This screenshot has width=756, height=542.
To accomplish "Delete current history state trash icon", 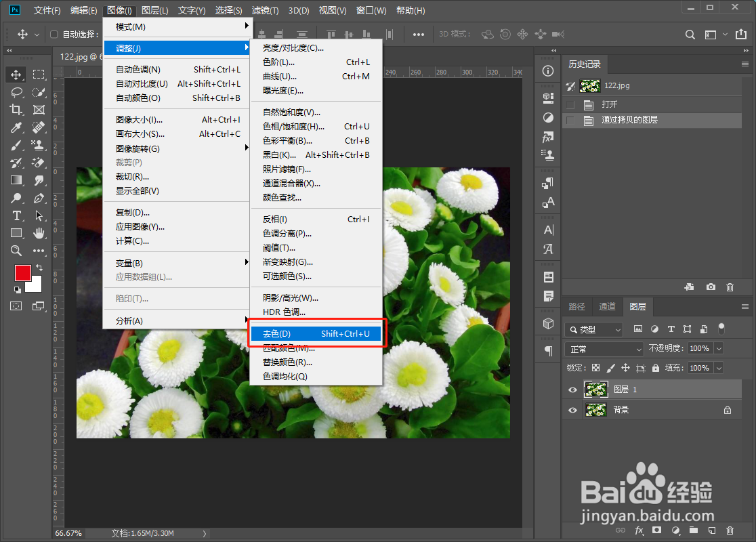I will [730, 287].
